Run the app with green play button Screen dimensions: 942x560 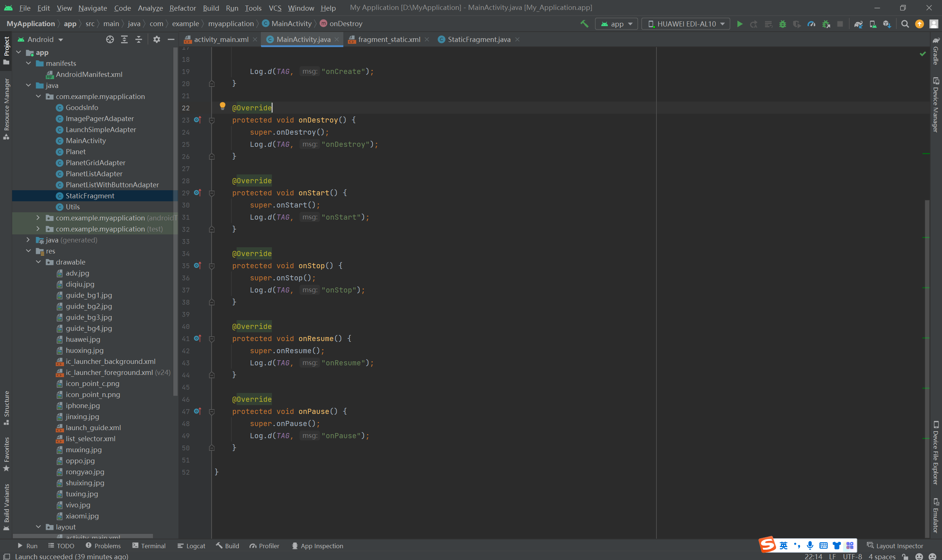tap(740, 24)
